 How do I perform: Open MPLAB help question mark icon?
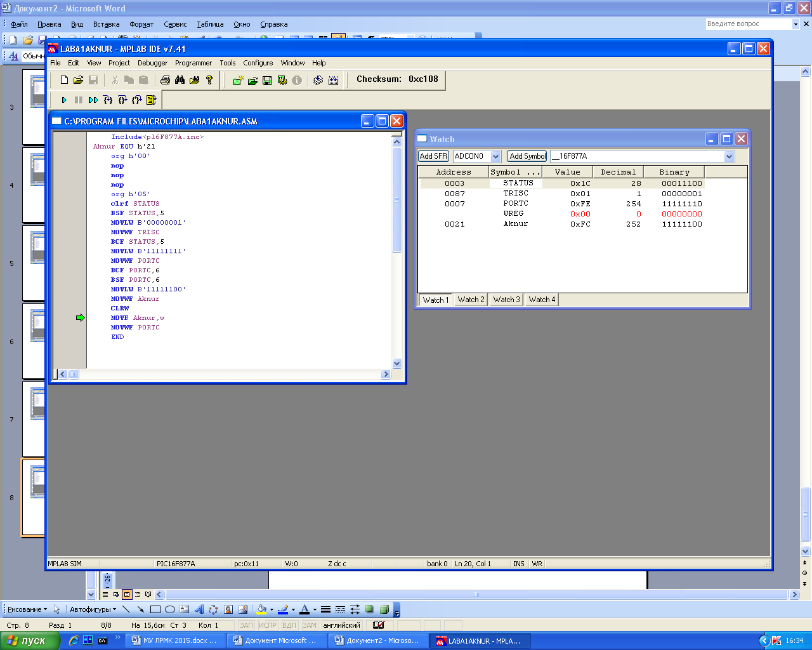point(209,80)
